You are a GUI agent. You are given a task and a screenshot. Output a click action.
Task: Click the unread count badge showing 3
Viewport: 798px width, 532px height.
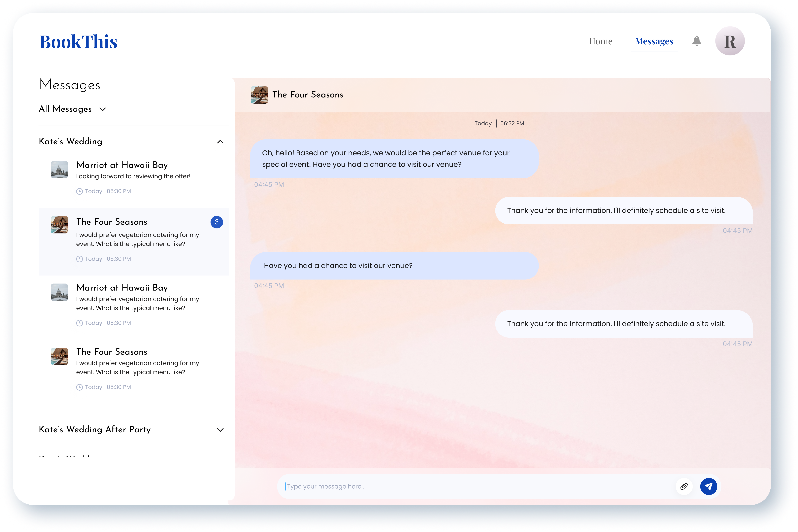point(217,222)
